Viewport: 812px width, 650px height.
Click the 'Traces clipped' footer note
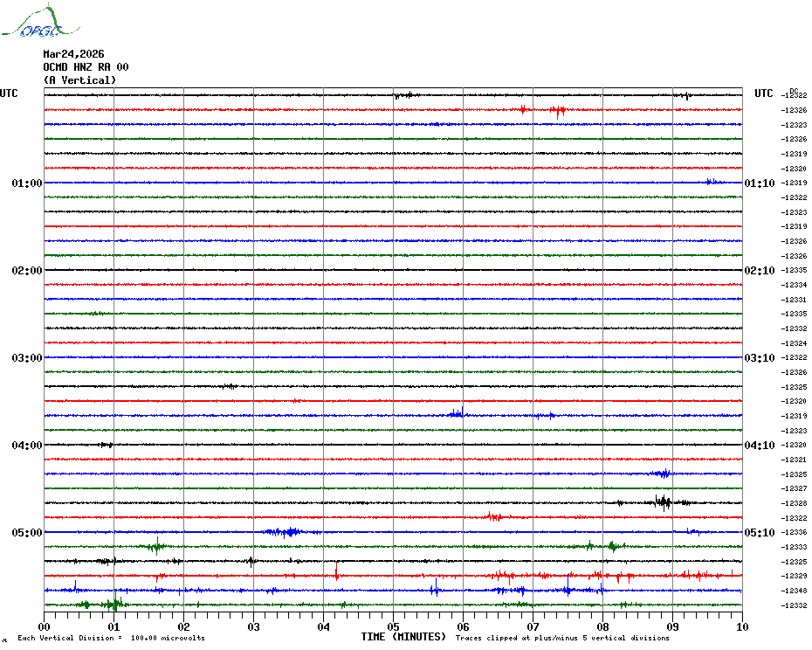[562, 639]
